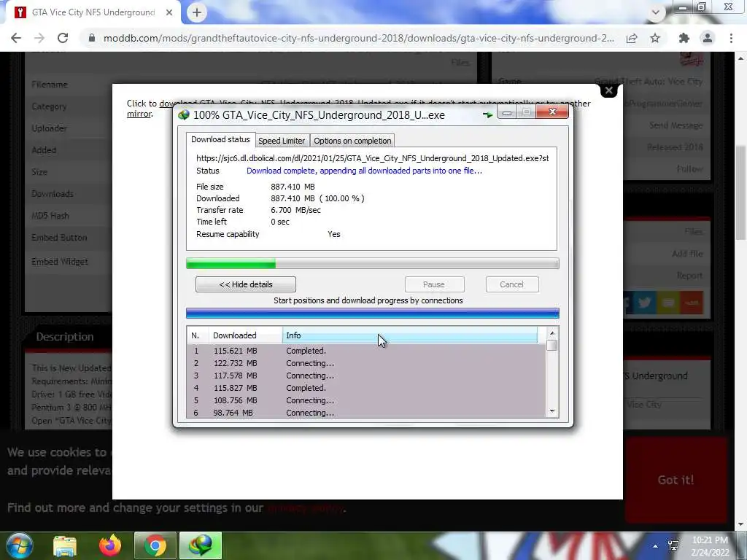Screen dimensions: 747x560
Task: Click connections list scroll up arrow
Action: coord(552,333)
